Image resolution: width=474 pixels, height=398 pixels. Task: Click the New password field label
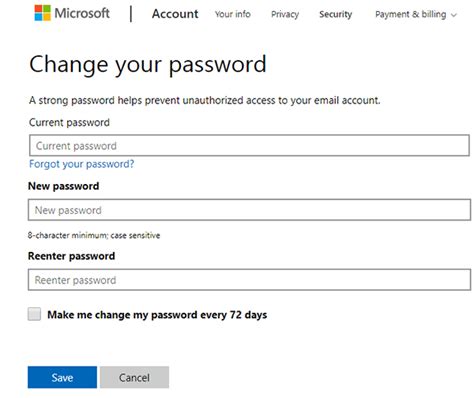pyautogui.click(x=64, y=186)
